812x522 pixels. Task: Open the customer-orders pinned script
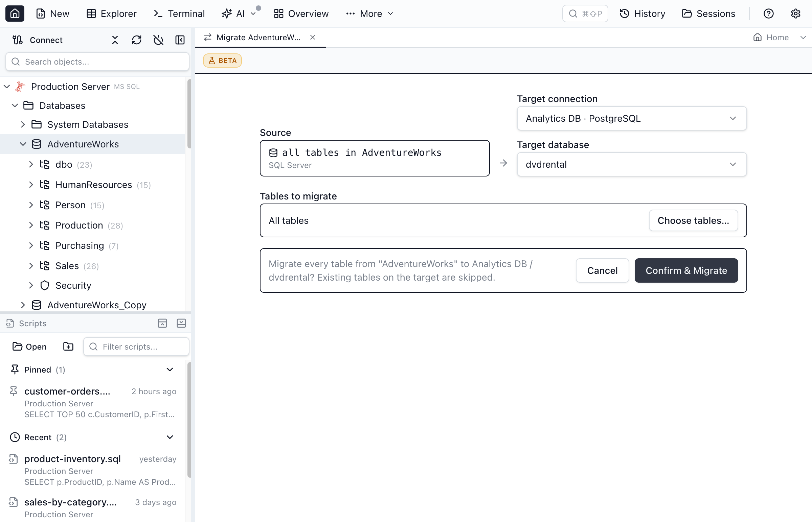tap(92, 402)
